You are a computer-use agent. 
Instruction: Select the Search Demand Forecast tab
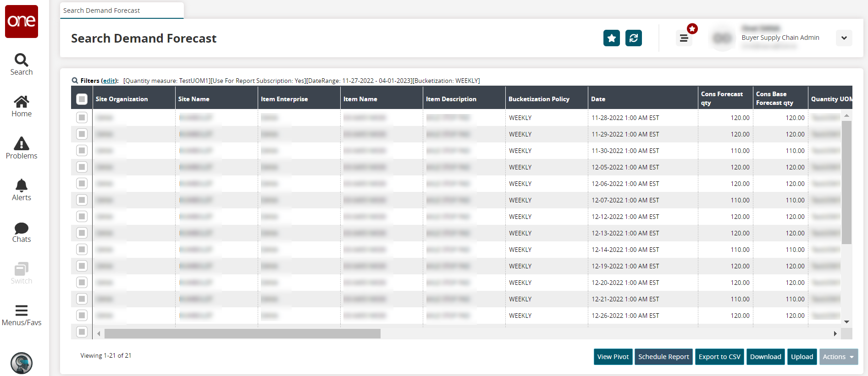click(x=122, y=10)
